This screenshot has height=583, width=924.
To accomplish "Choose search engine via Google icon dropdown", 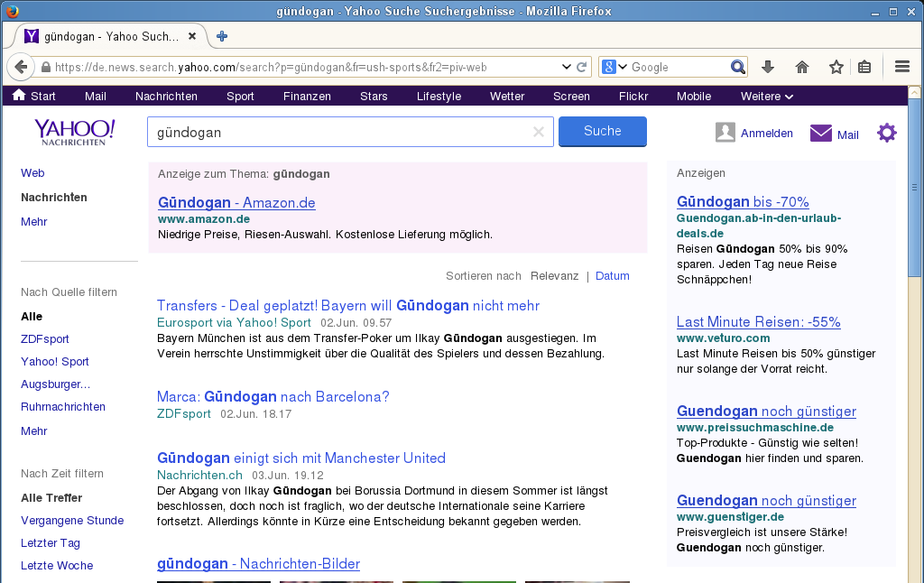I will point(614,67).
